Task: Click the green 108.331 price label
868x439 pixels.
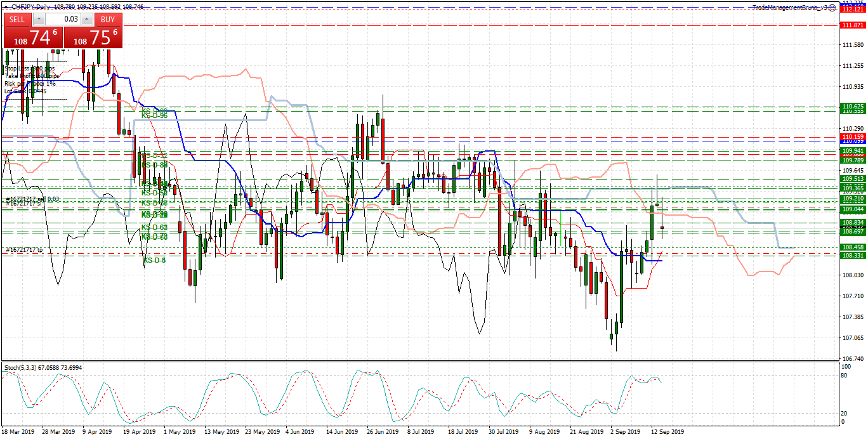Action: 852,255
